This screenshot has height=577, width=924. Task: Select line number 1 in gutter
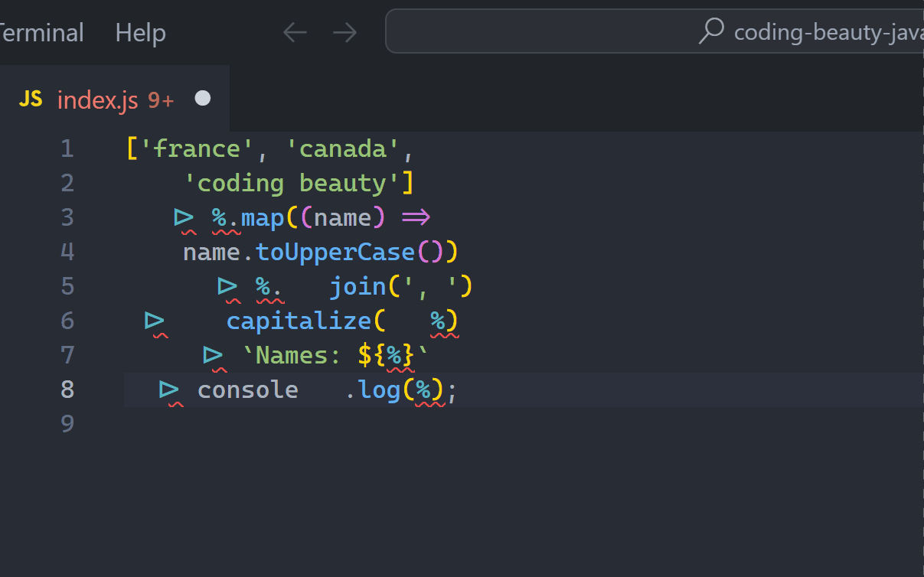[x=67, y=148]
